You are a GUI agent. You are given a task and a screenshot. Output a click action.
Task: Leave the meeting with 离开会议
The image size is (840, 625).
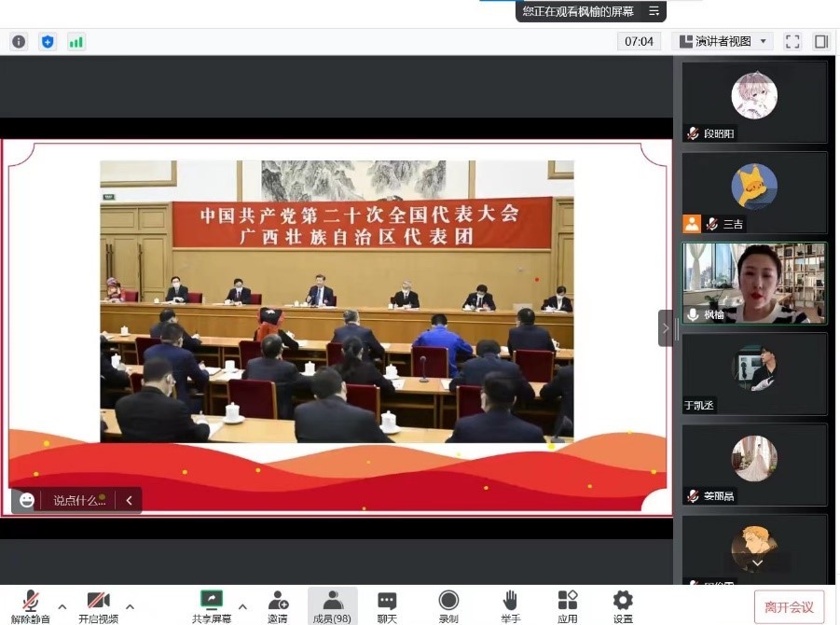tap(789, 607)
